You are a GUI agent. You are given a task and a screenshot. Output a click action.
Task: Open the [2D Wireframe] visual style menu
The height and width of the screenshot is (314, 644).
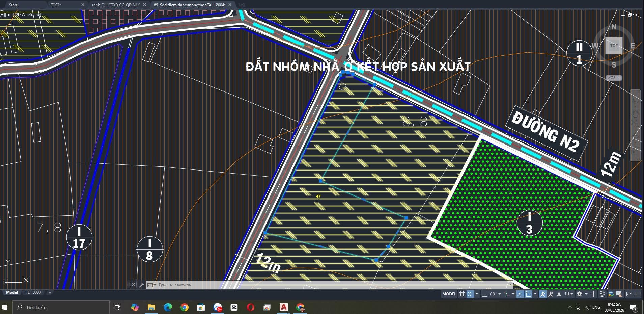[x=28, y=15]
